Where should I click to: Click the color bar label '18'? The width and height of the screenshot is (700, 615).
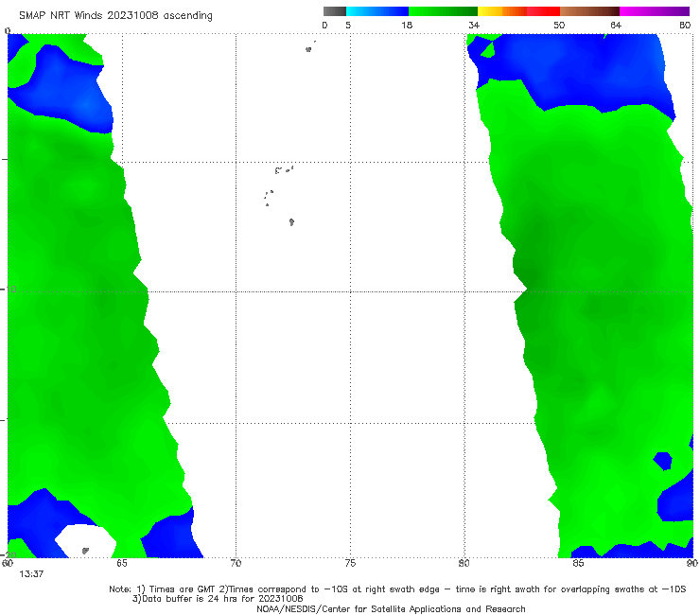click(407, 25)
